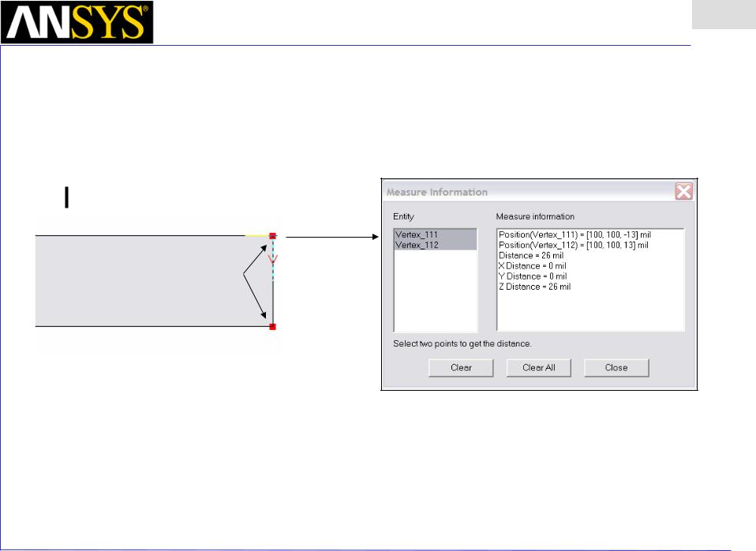The image size is (756, 551).
Task: Click the Measure Information title bar text
Action: (x=437, y=192)
